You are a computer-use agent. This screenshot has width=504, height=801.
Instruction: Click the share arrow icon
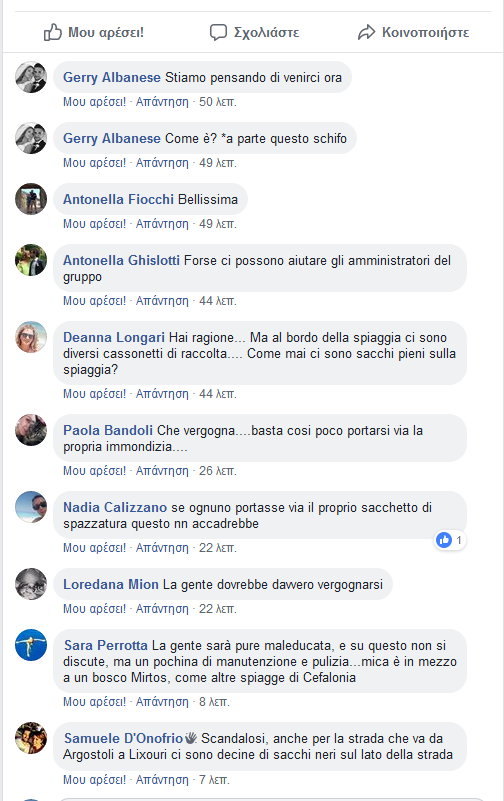point(366,32)
